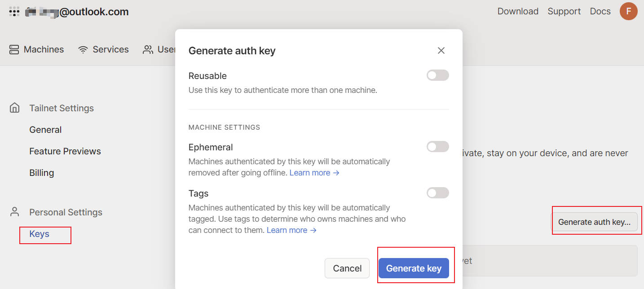
Task: Open the orange F profile avatar
Action: (628, 11)
